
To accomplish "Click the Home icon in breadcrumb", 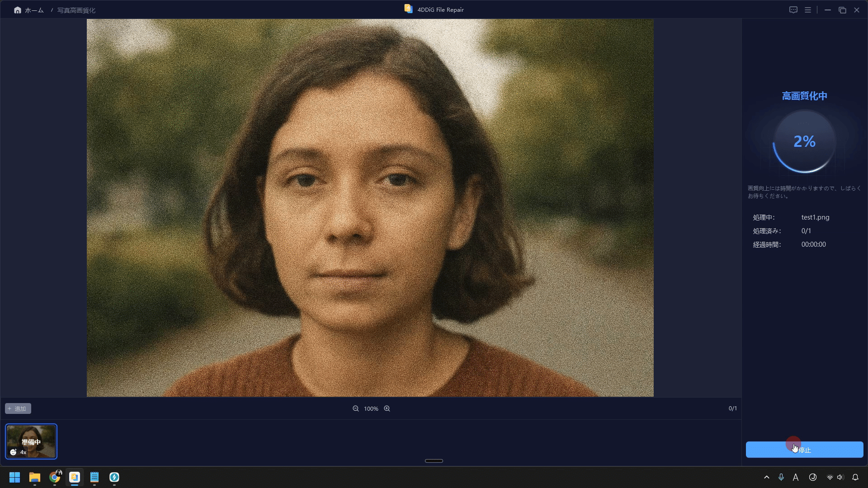I will [x=17, y=10].
